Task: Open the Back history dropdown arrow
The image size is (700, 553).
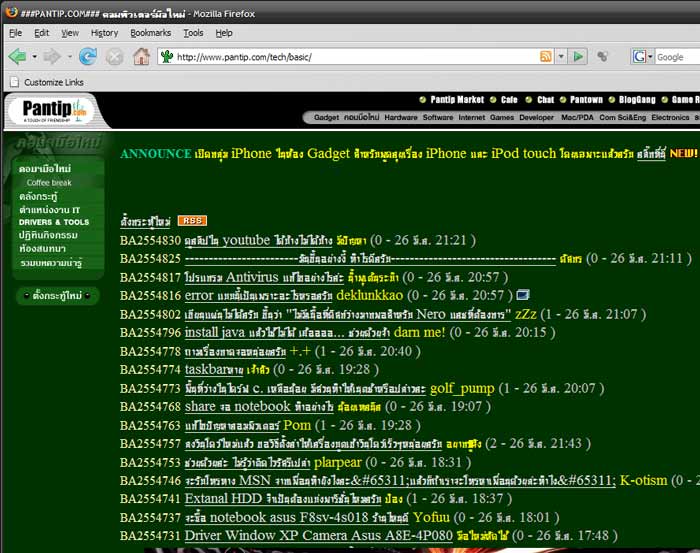Action: (x=34, y=57)
